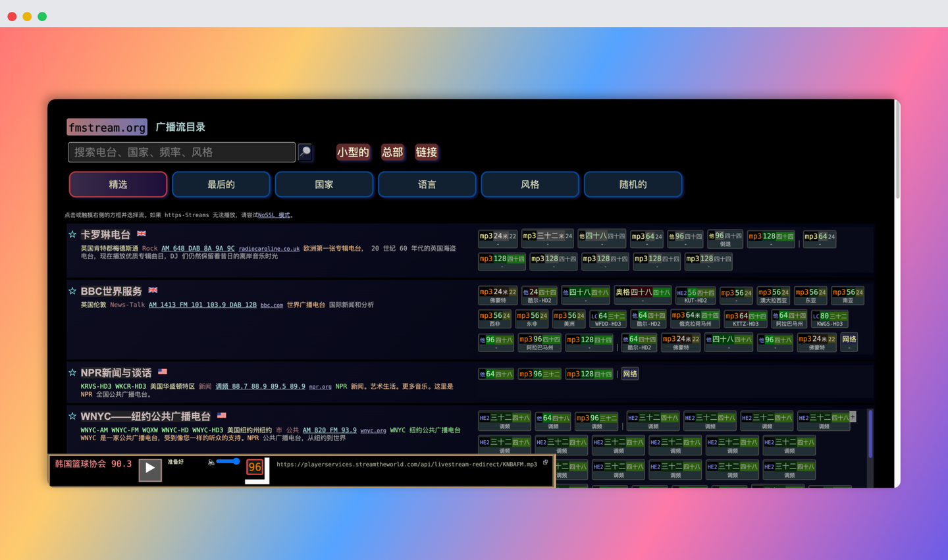Image resolution: width=948 pixels, height=560 pixels.
Task: Open the 语言 tab
Action: click(427, 184)
